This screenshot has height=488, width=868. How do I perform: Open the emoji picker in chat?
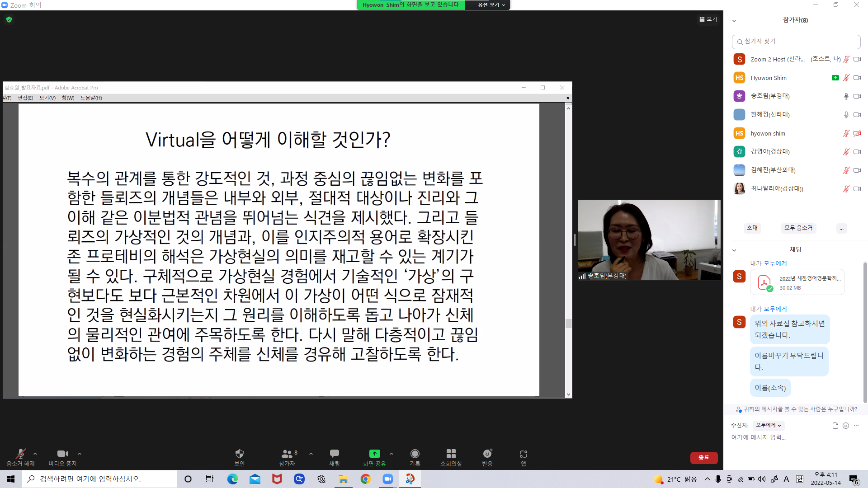tap(846, 426)
